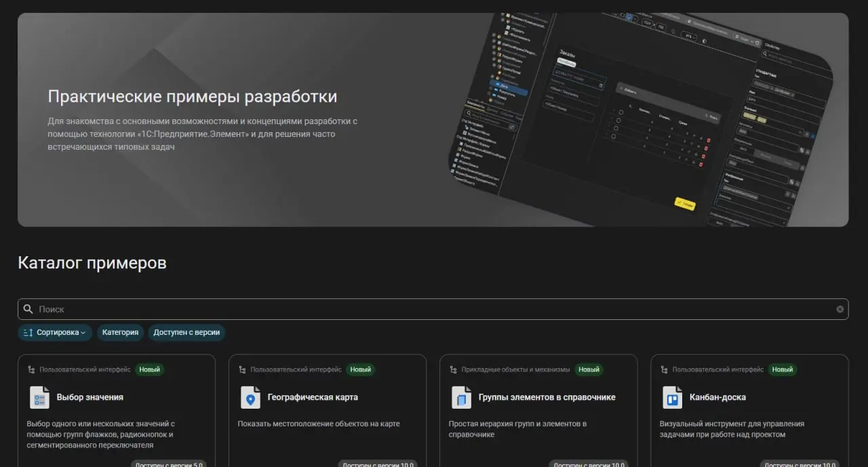Click category icon on Географическая карта card
The height and width of the screenshot is (467, 868).
(x=242, y=369)
